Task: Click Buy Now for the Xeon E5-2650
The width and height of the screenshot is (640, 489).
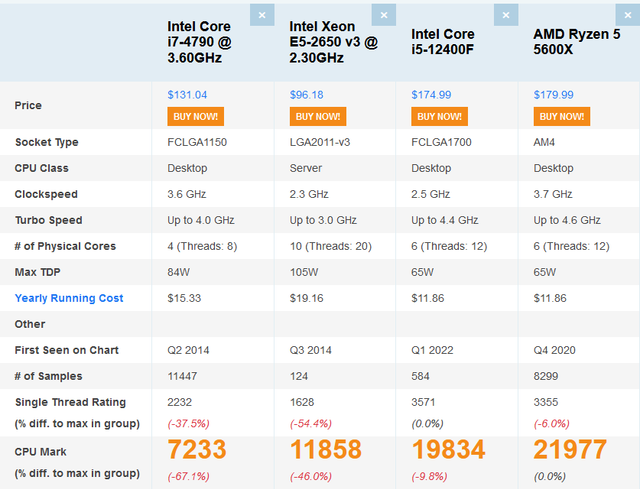Action: click(318, 116)
